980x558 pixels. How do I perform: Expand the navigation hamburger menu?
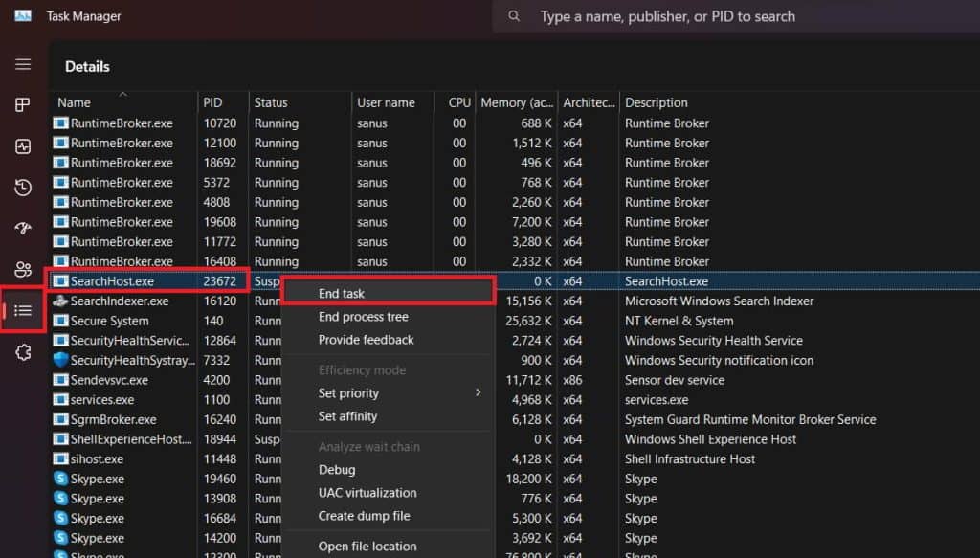[23, 64]
